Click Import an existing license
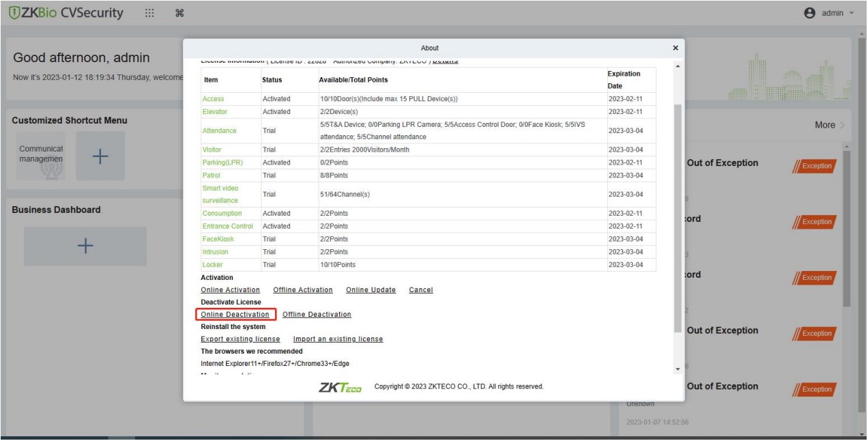The width and height of the screenshot is (868, 441). point(338,339)
